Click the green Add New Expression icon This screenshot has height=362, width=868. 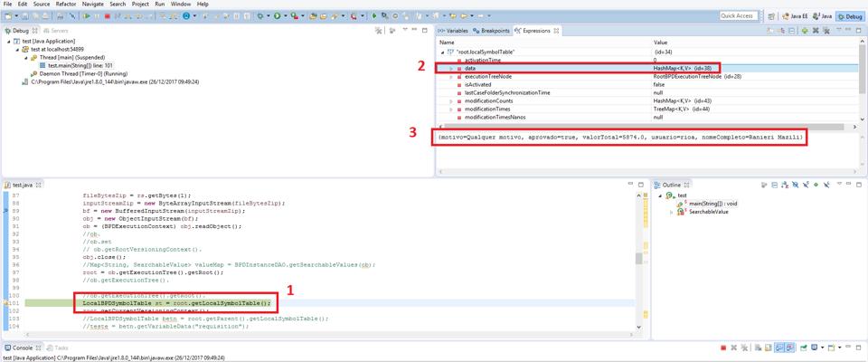[x=805, y=31]
